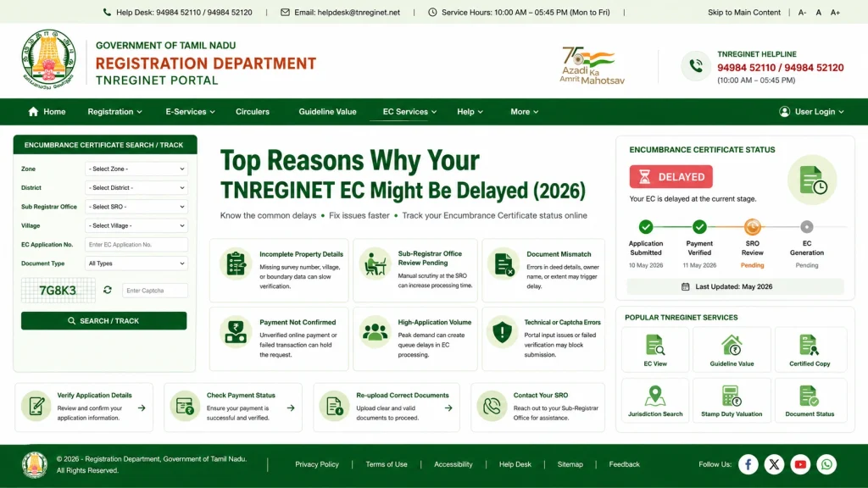Click the user avatar icon beside User Login
868x488 pixels.
(x=784, y=112)
